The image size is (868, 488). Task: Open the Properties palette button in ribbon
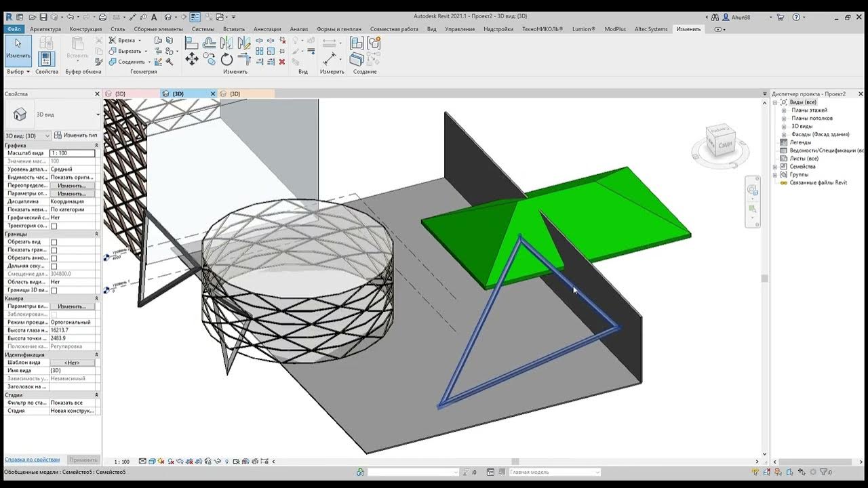click(46, 60)
